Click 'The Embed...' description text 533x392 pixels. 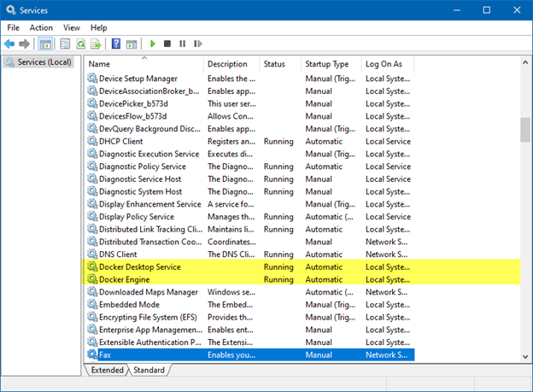click(x=230, y=304)
